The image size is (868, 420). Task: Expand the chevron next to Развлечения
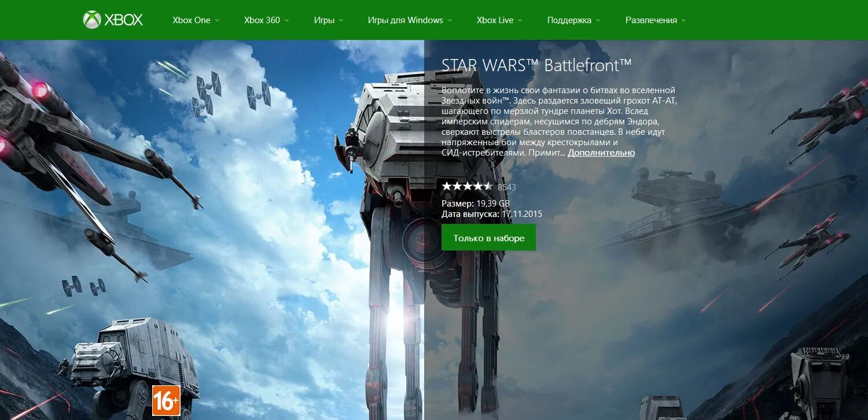coord(683,20)
